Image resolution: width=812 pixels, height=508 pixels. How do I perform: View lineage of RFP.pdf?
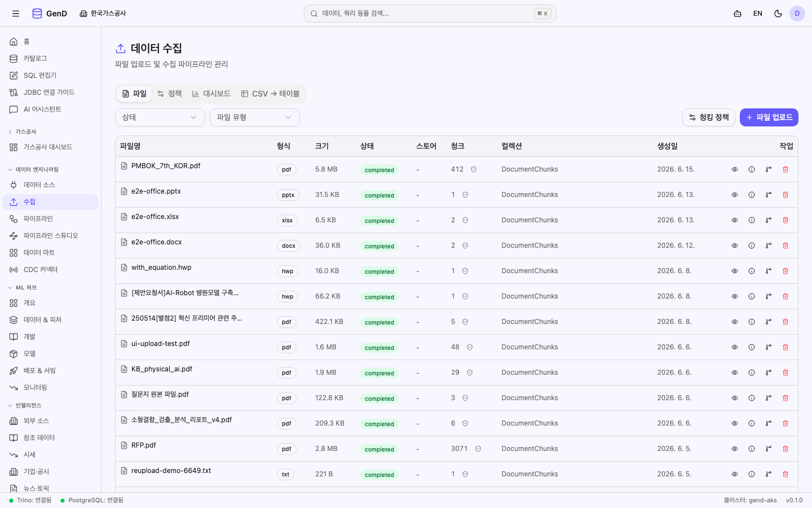click(x=769, y=449)
